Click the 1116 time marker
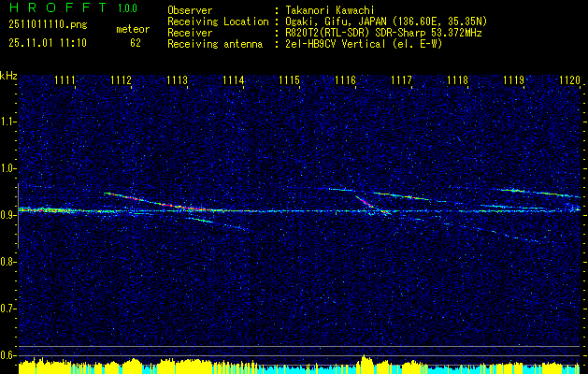The height and width of the screenshot is (374, 588). pyautogui.click(x=345, y=80)
